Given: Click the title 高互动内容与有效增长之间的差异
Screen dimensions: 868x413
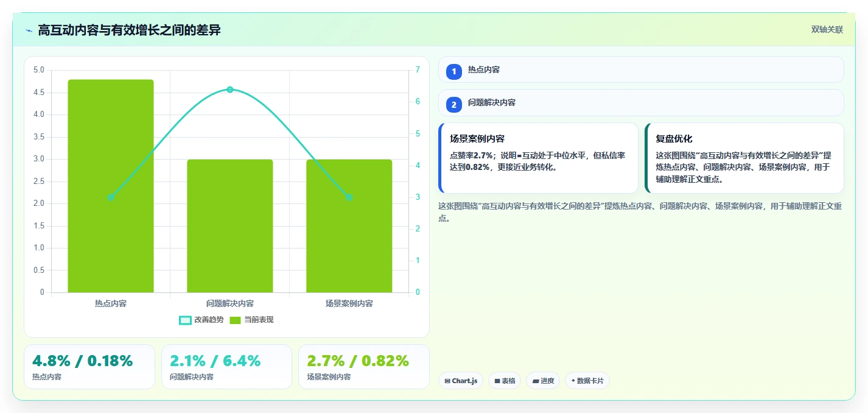Looking at the screenshot, I should point(129,30).
